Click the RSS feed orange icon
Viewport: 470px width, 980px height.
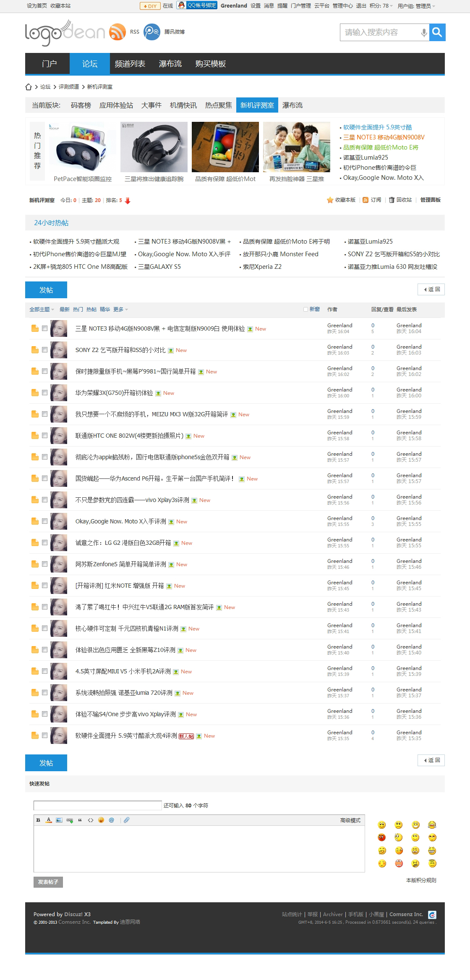click(x=117, y=32)
